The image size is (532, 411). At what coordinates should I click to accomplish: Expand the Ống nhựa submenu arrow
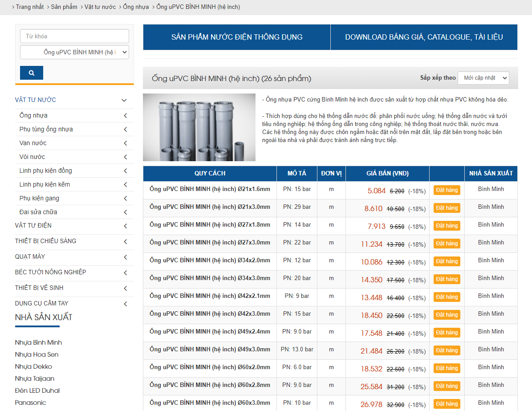(126, 115)
